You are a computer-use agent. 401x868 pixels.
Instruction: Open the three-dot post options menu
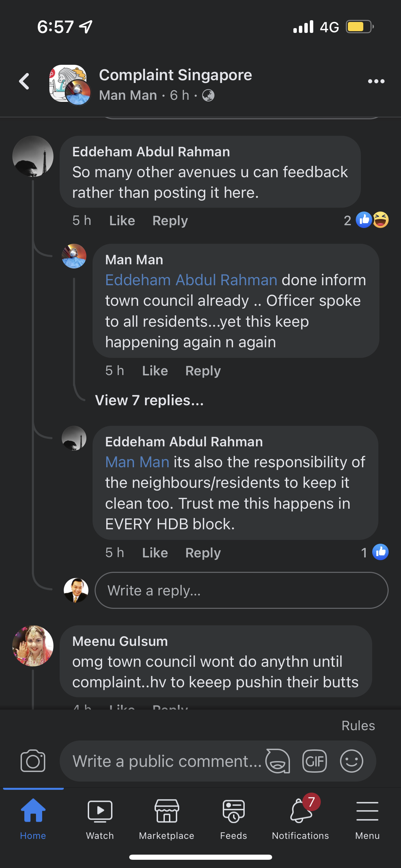(x=376, y=82)
